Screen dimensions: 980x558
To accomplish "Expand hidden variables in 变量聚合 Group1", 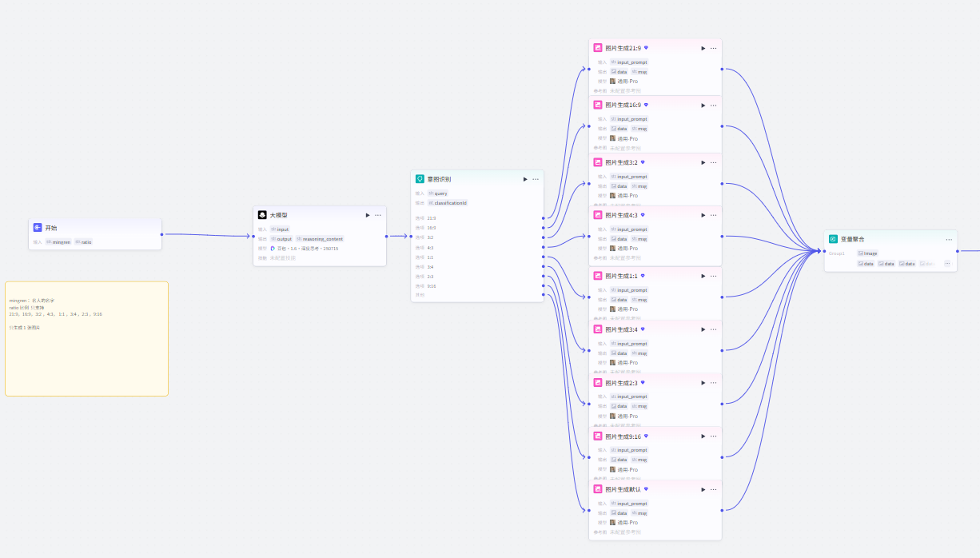I will [x=947, y=263].
